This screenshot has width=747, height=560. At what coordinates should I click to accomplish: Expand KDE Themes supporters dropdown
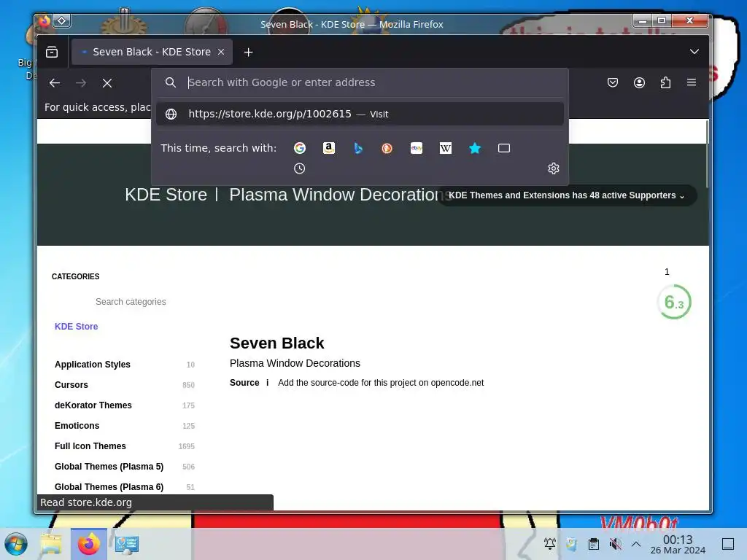click(566, 195)
